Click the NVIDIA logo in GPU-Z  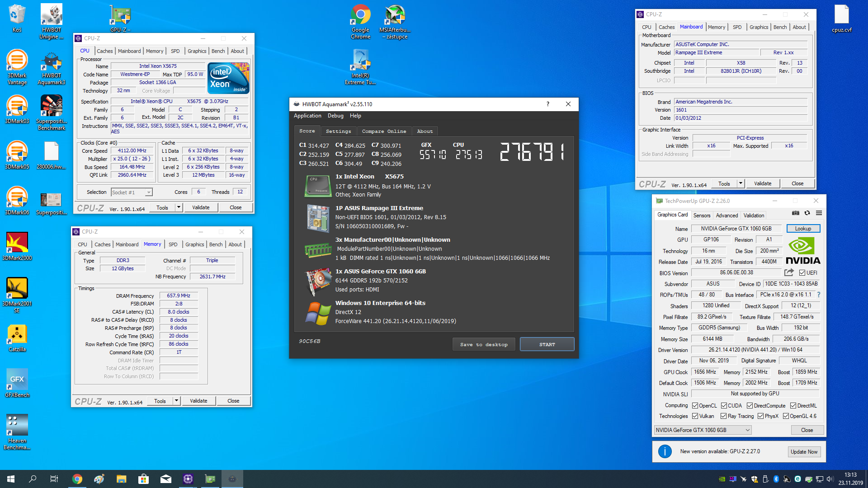(803, 252)
